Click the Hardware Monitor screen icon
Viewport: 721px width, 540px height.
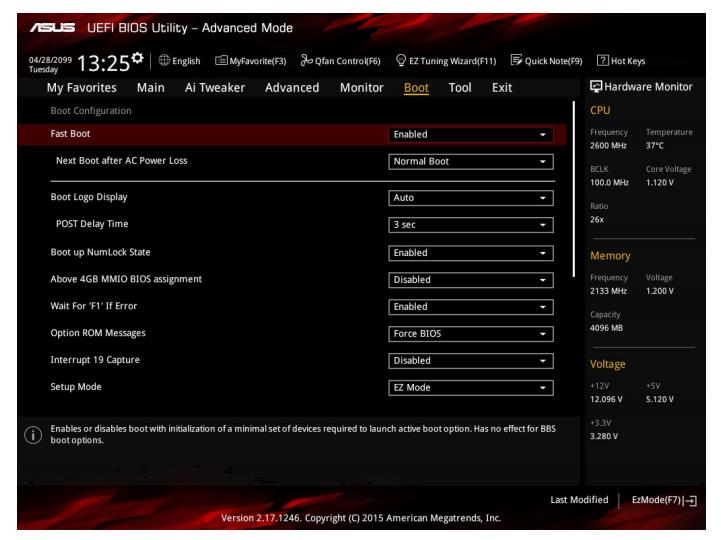click(596, 86)
